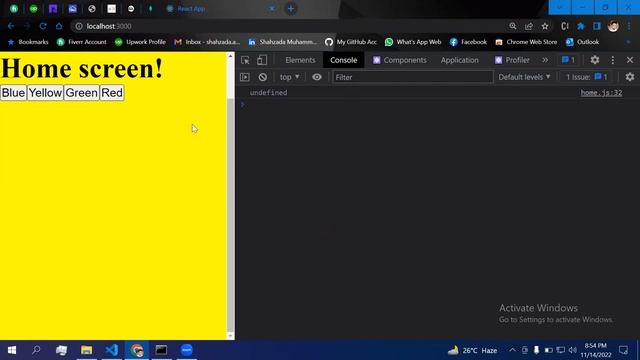Go forward in browser history
640x360 pixels.
[27, 26]
